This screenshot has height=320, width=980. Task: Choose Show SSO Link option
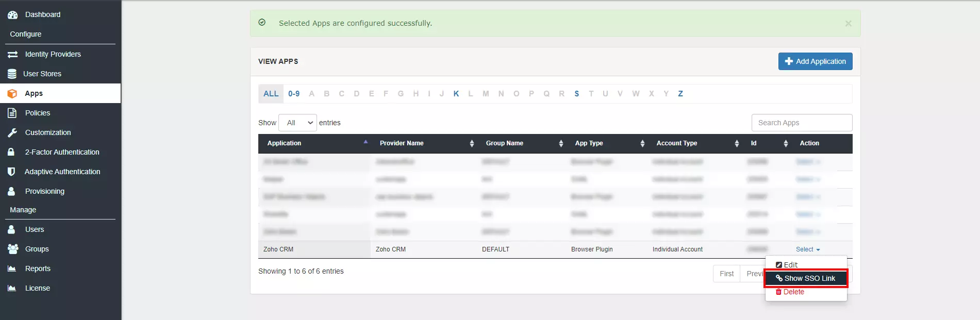pyautogui.click(x=806, y=278)
